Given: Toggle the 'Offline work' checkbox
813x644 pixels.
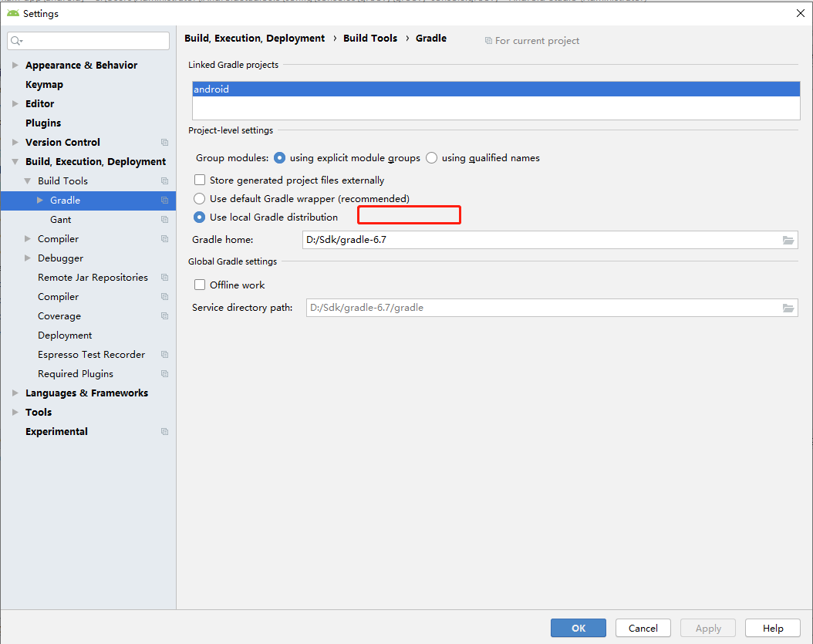Looking at the screenshot, I should [x=200, y=285].
